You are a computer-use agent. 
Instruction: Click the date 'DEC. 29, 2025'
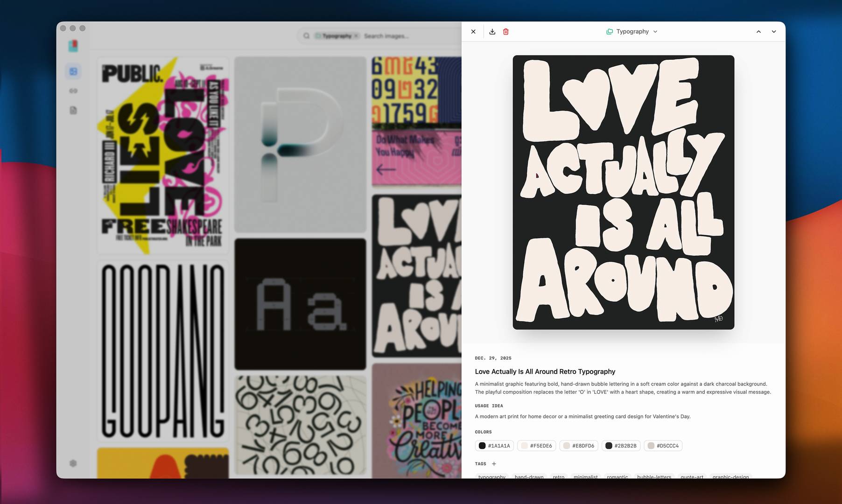click(493, 358)
